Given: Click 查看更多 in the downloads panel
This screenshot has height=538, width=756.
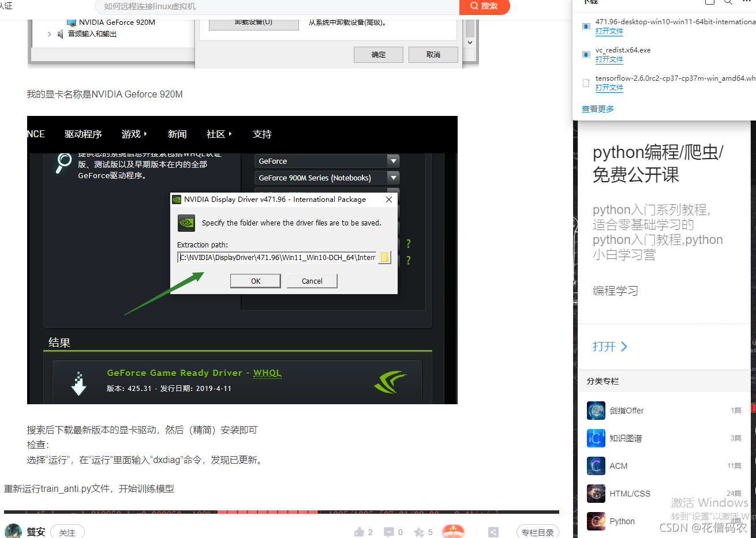Looking at the screenshot, I should (x=598, y=109).
